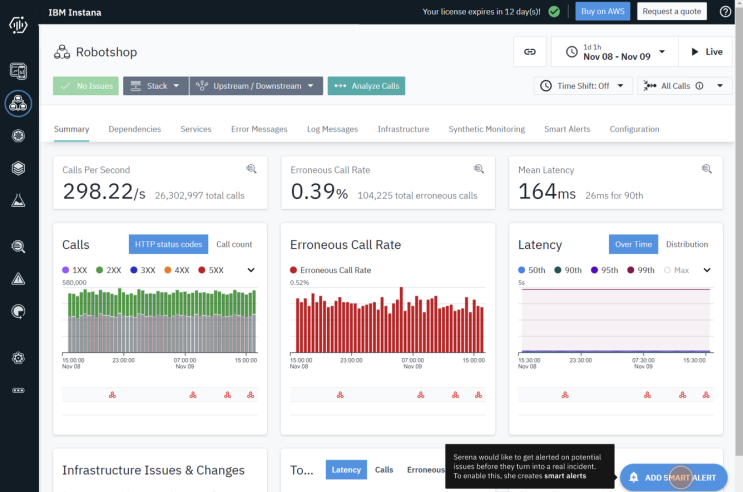Switch to Smart Alerts tab
743x492 pixels.
coord(567,129)
